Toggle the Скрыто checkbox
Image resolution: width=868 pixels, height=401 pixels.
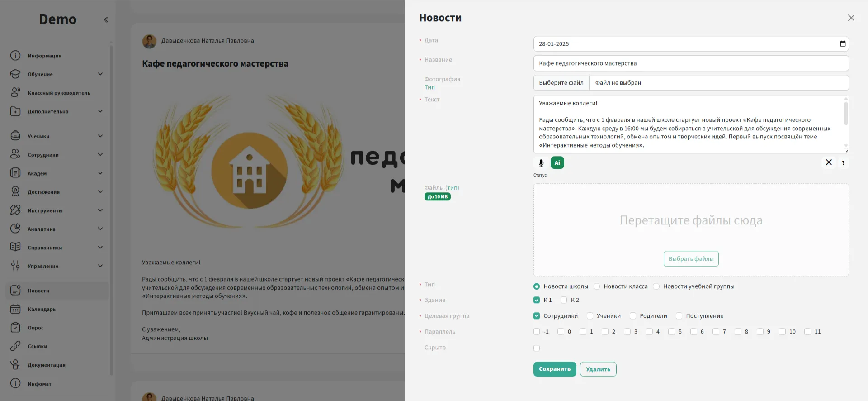537,348
